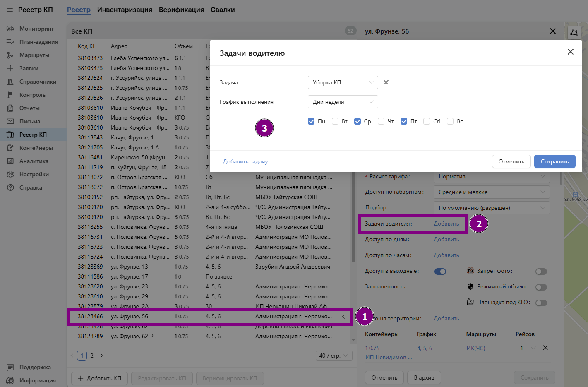Open Маршруты section in sidebar
The image size is (588, 387).
tap(34, 55)
